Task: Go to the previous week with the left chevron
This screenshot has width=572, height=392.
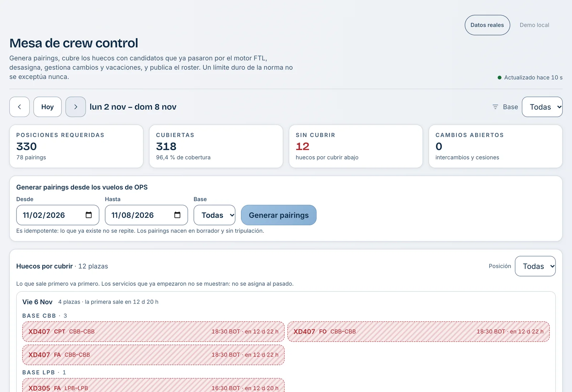Action: tap(19, 107)
